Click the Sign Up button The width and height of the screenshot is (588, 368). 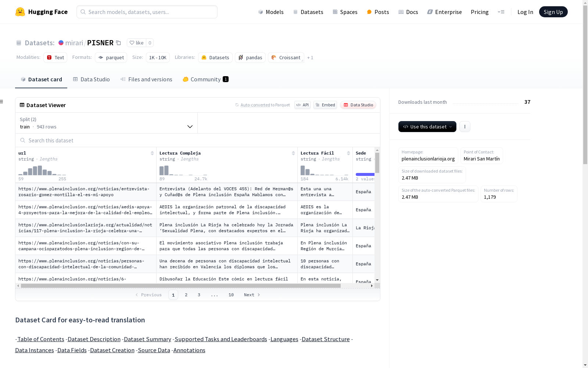tap(553, 12)
